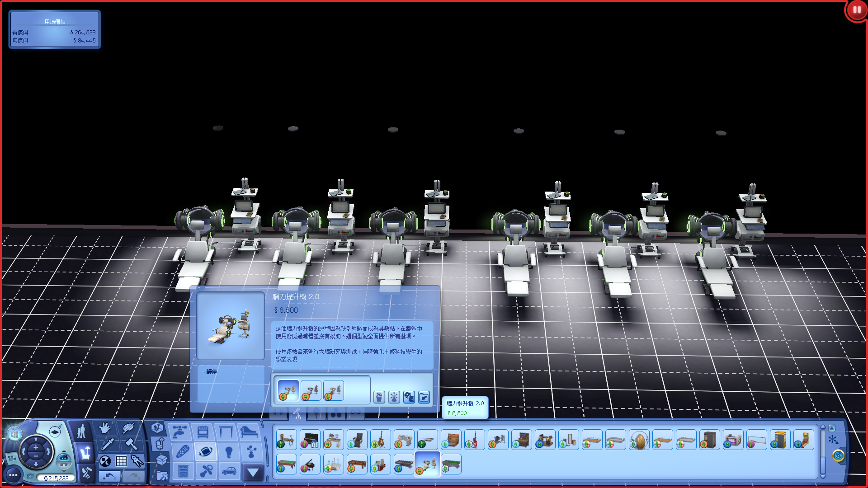Open the vehicles objects category
Image resolution: width=868 pixels, height=488 pixels.
coord(229,471)
